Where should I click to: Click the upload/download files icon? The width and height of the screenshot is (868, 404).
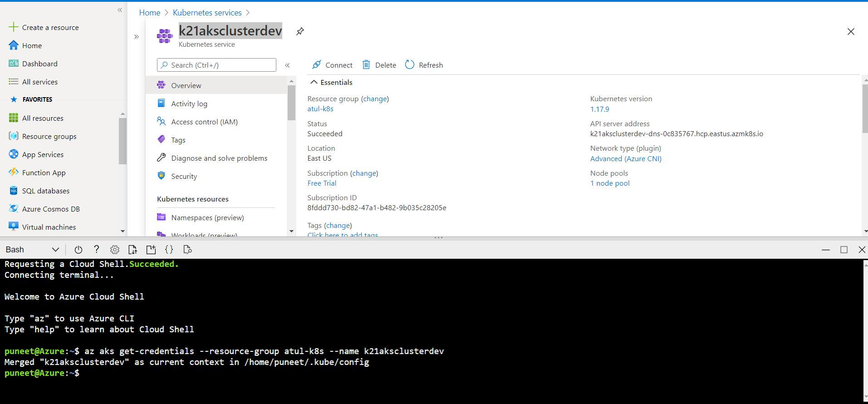pyautogui.click(x=132, y=250)
